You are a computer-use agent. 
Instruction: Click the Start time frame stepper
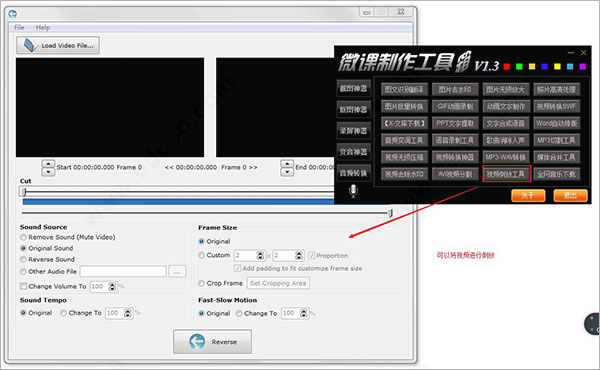click(48, 168)
